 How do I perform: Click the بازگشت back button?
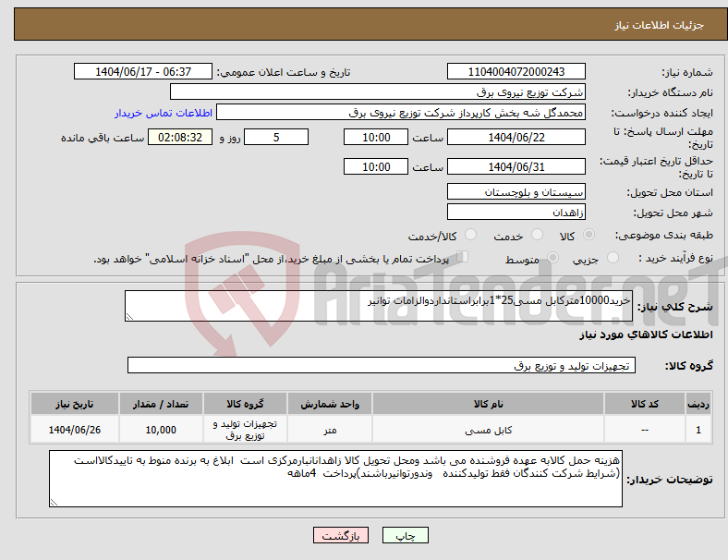pyautogui.click(x=341, y=535)
